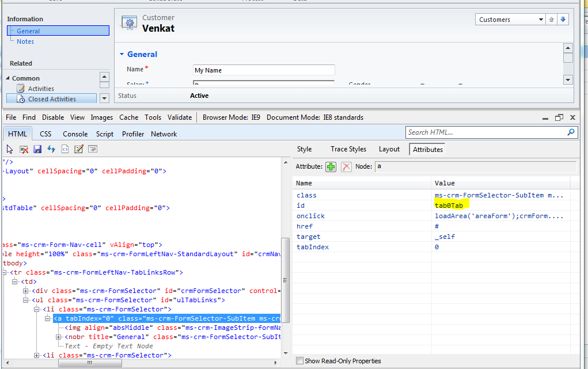Open the File menu in developer tools
588x369 pixels.
coord(11,117)
